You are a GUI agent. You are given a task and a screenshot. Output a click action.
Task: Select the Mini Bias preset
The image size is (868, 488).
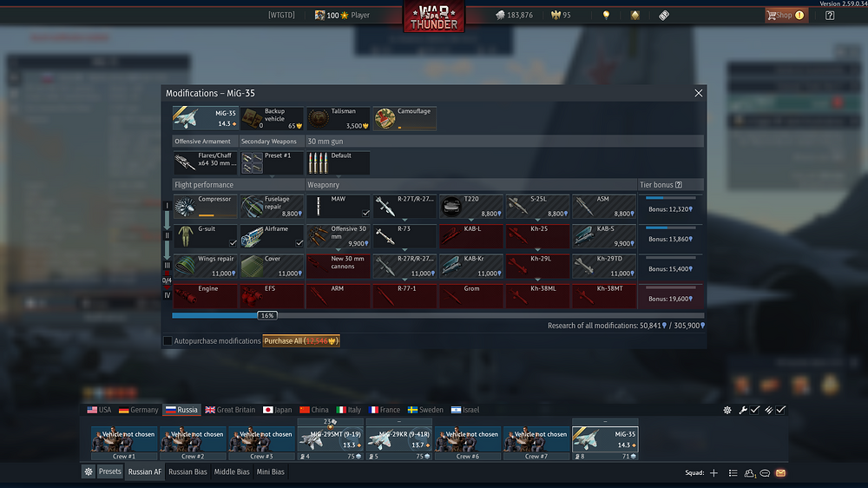click(270, 472)
